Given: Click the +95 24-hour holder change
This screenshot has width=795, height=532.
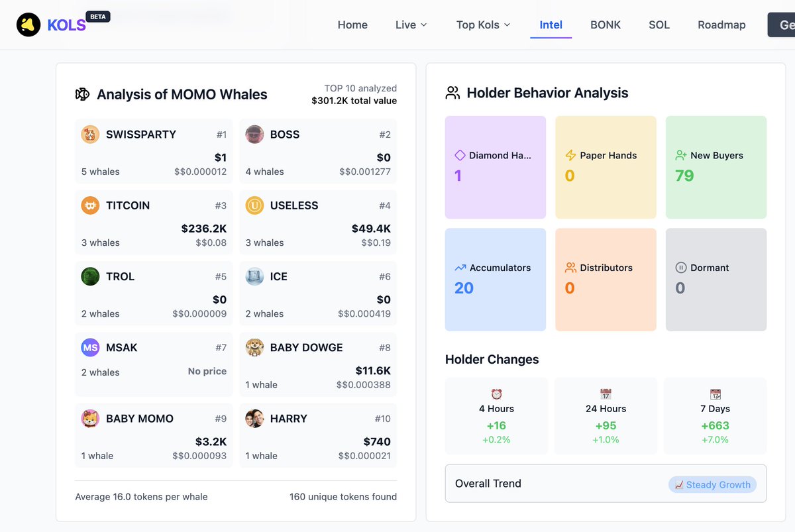Looking at the screenshot, I should pos(606,425).
